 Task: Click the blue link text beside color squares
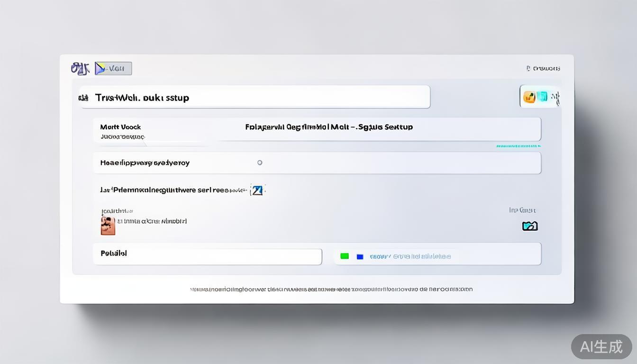pyautogui.click(x=410, y=256)
